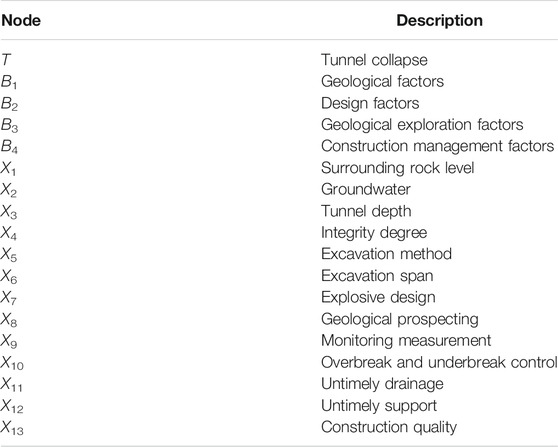Select Explosive design description
Image resolution: width=558 pixels, height=447 pixels.
(x=378, y=298)
